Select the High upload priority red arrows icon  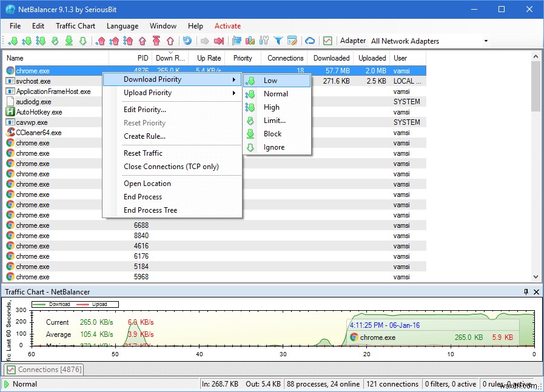tap(129, 41)
